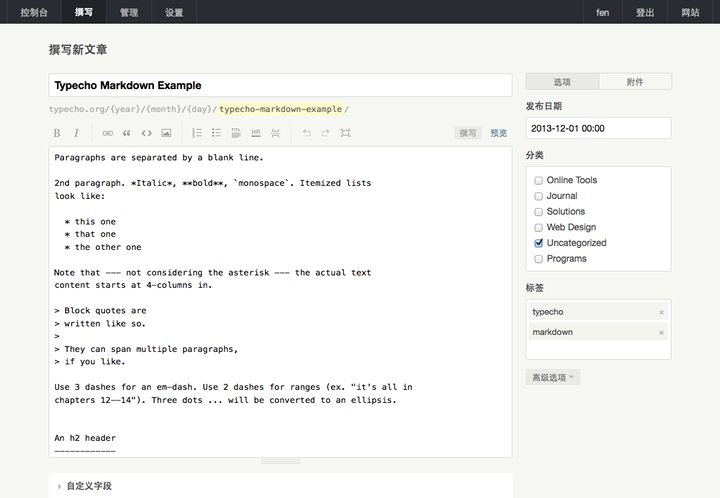Insert a hyperlink using the link icon
Viewport: 720px width, 498px height.
click(x=108, y=133)
